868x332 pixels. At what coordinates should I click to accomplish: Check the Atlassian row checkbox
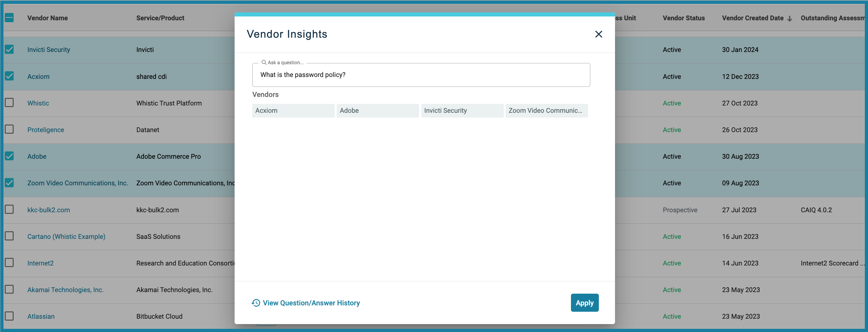coord(10,316)
